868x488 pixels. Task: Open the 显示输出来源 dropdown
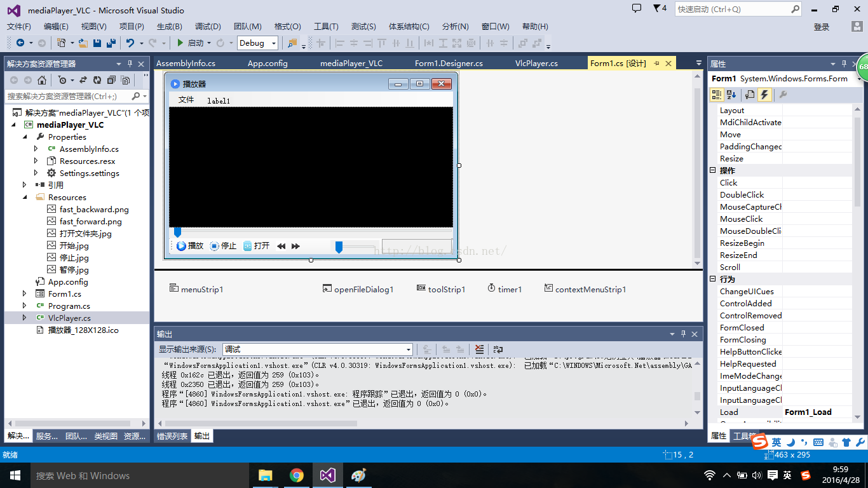[x=409, y=349]
